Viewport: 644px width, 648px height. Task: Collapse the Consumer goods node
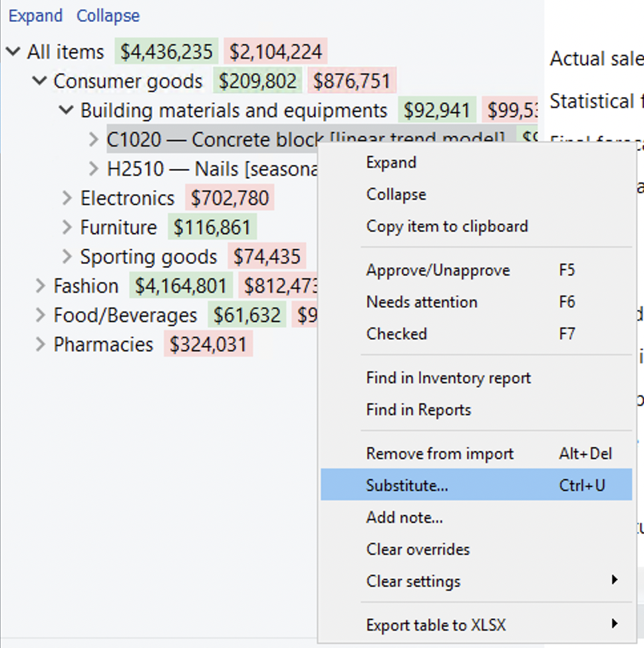(40, 81)
